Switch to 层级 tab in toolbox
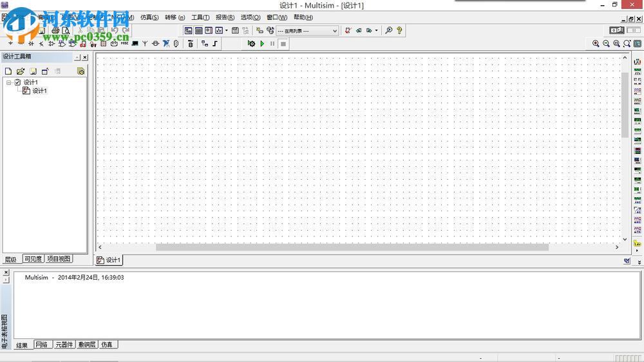This screenshot has width=644, height=362. (x=11, y=260)
